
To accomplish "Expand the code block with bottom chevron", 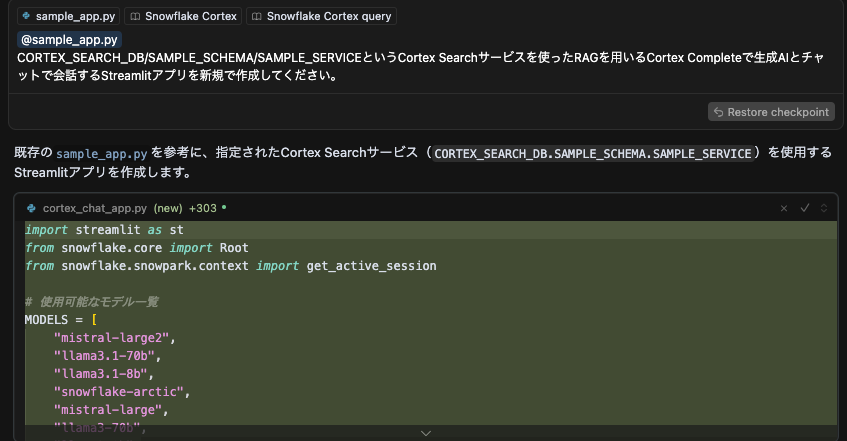I will point(426,433).
